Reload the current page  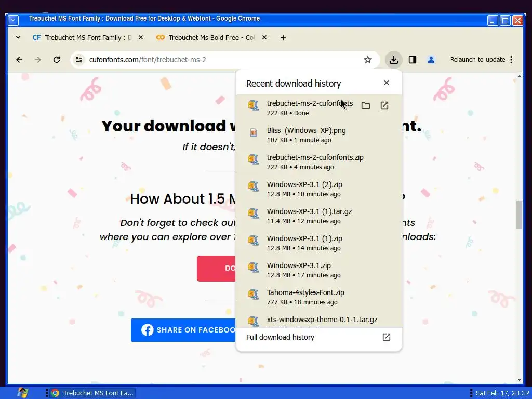click(x=57, y=60)
